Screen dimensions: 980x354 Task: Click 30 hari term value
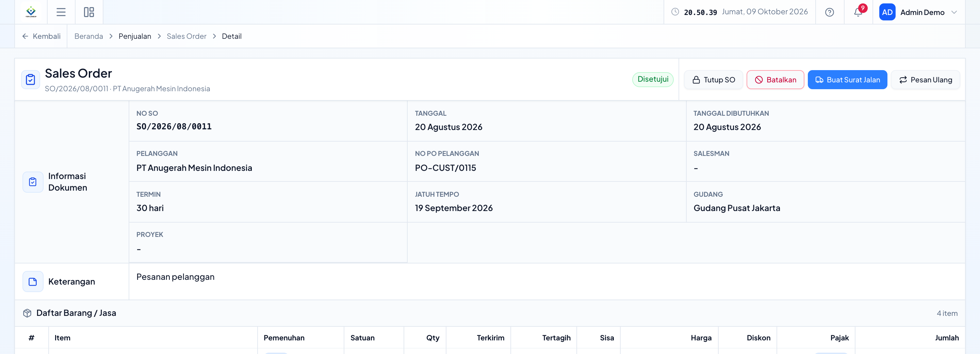tap(150, 208)
